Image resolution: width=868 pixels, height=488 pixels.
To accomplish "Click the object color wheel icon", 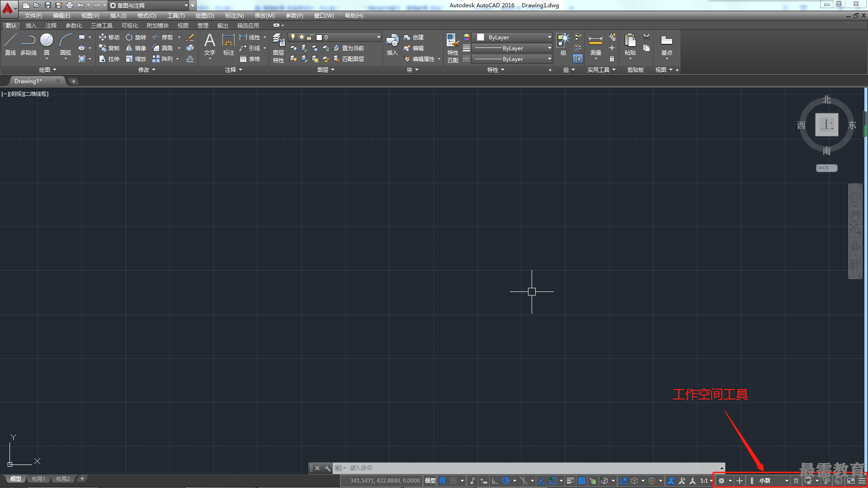I will point(467,37).
